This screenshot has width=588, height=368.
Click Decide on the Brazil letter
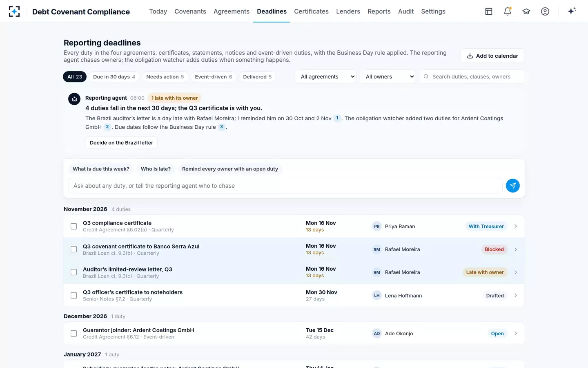click(121, 143)
